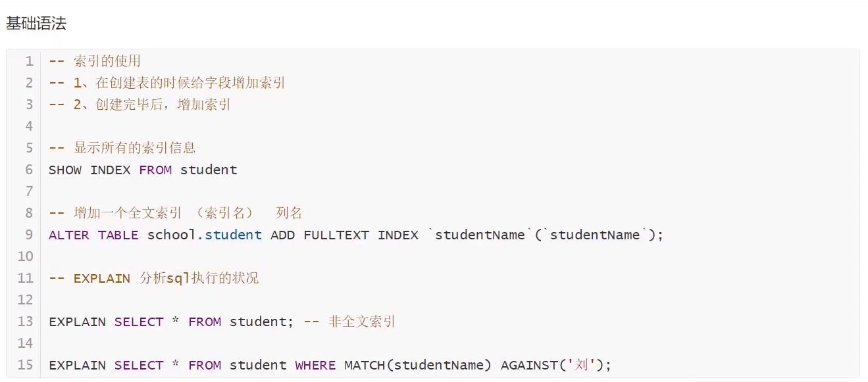Click the SHOW keyword on line 6
The image size is (868, 382).
65,170
